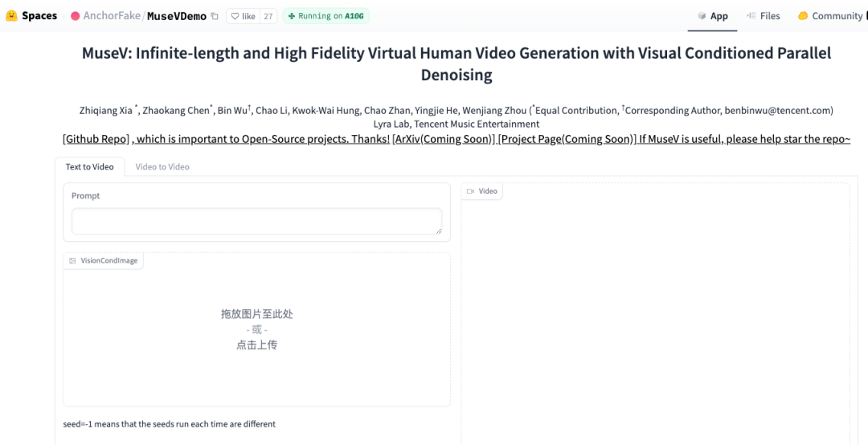The width and height of the screenshot is (868, 445).
Task: Click inside the Prompt text box
Action: 256,221
